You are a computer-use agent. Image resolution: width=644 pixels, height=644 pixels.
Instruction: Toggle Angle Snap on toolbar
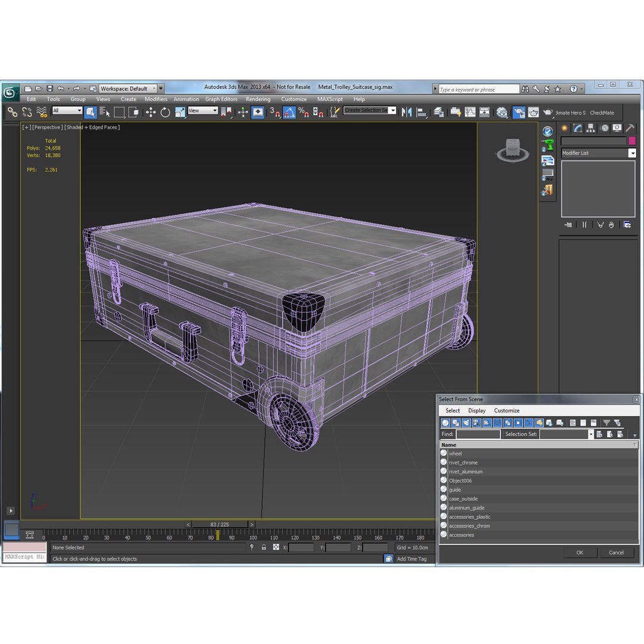pyautogui.click(x=289, y=112)
